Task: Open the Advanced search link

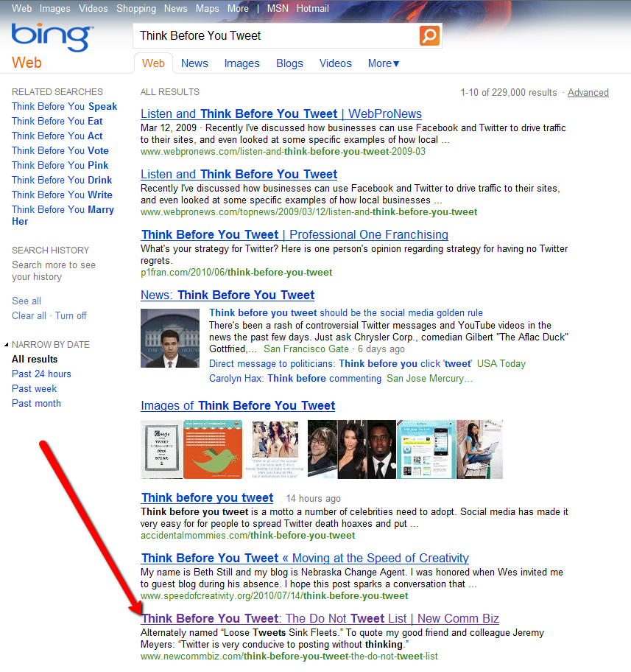Action: (x=588, y=92)
